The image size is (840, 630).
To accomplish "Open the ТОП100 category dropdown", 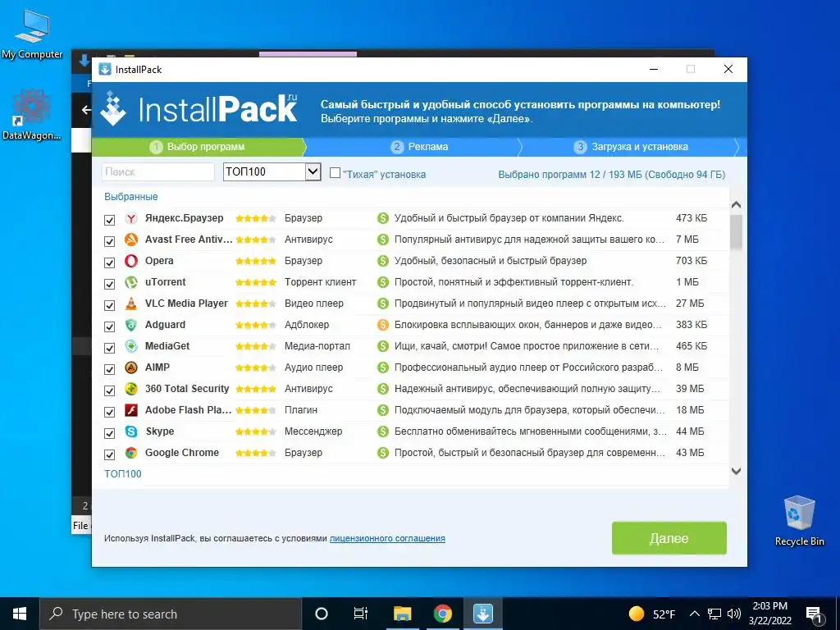I will pos(272,172).
